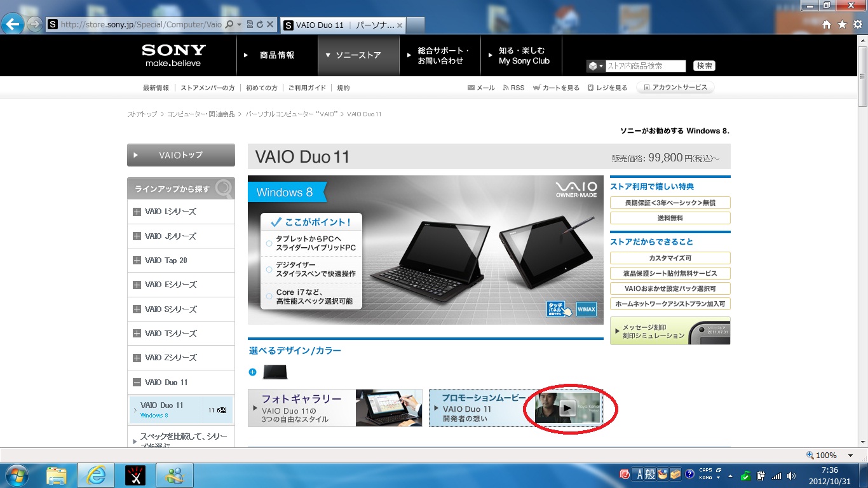Open レジを見る checkout link
Image resolution: width=868 pixels, height=488 pixels.
(607, 88)
